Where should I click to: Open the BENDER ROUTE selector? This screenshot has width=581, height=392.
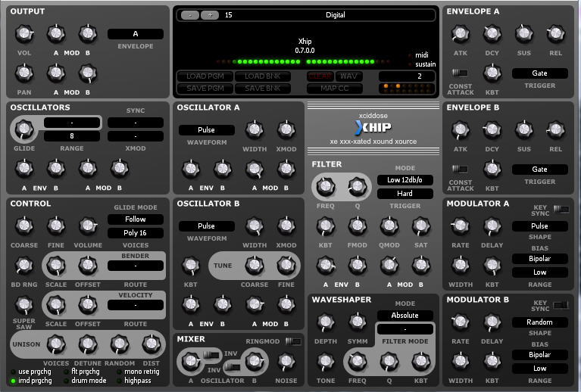point(136,266)
